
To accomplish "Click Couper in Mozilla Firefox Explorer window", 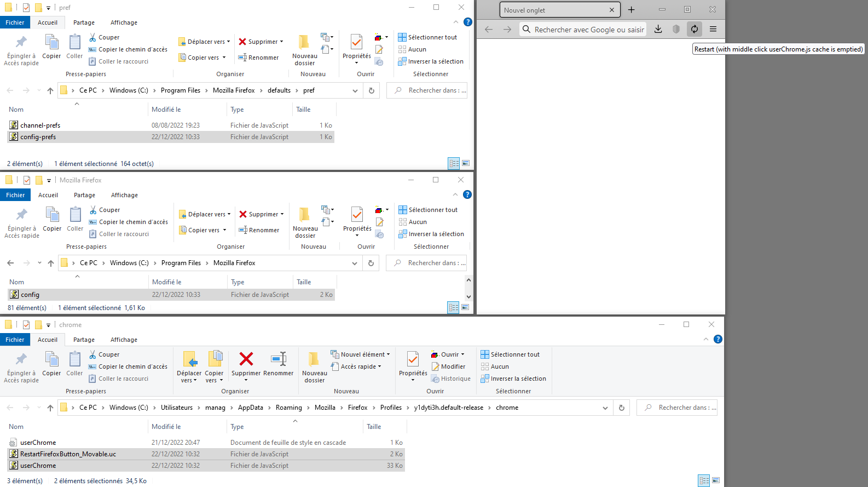I will tap(105, 210).
